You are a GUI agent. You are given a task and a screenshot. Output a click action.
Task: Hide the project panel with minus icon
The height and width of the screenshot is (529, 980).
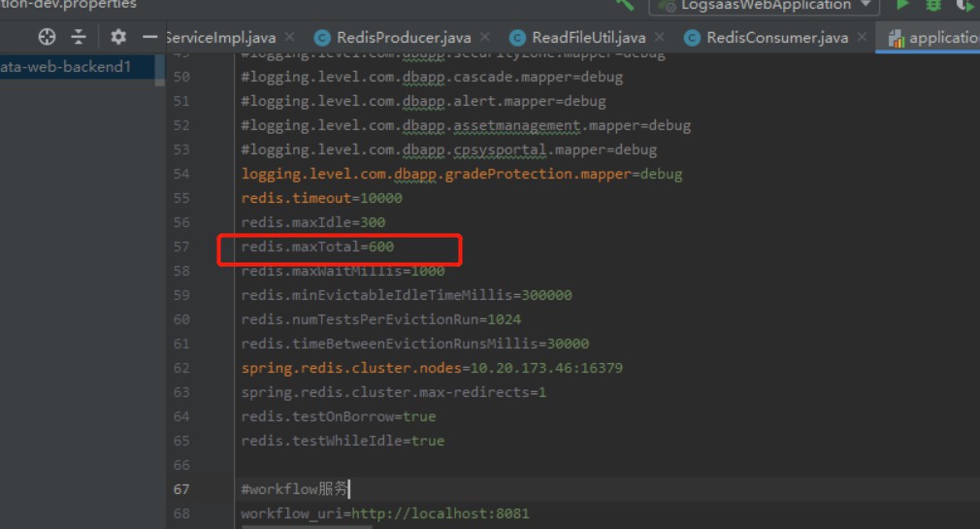point(149,38)
